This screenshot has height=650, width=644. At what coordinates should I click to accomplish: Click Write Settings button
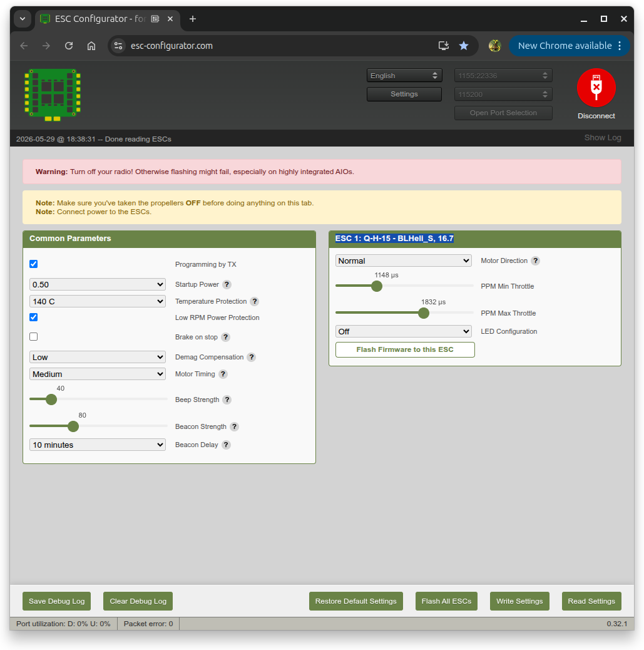point(519,601)
